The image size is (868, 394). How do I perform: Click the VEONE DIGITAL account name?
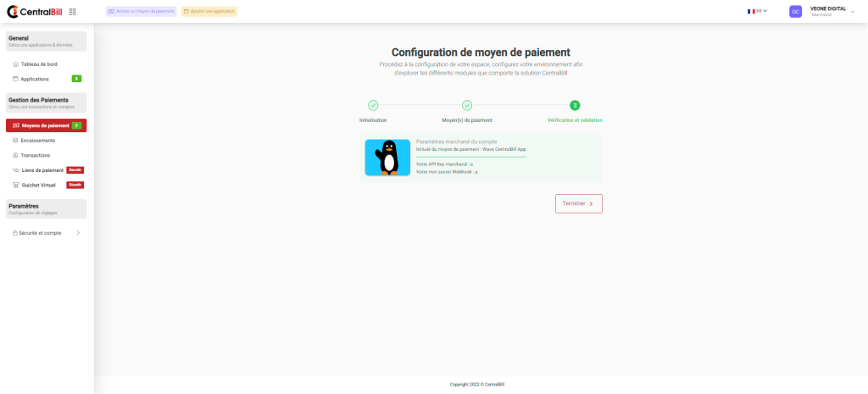828,8
